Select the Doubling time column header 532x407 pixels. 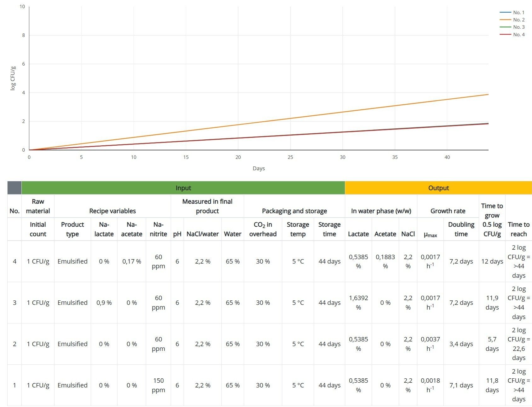tap(461, 229)
